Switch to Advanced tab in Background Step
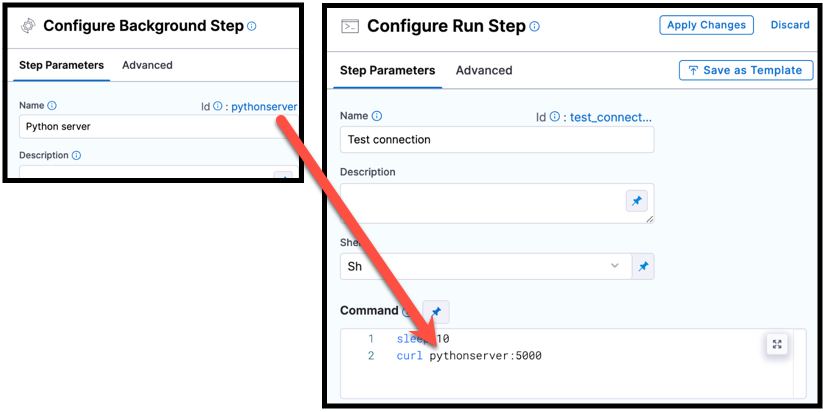 click(x=147, y=65)
